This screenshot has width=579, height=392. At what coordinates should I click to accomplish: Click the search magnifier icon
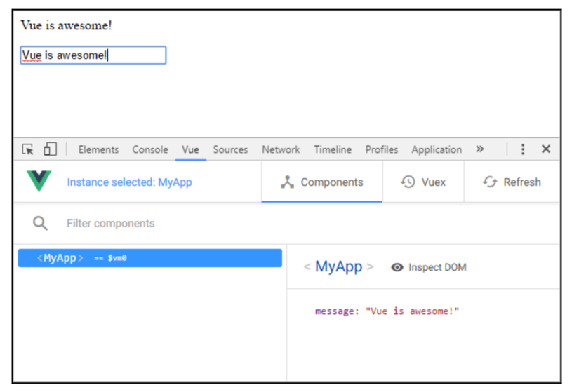click(x=41, y=223)
